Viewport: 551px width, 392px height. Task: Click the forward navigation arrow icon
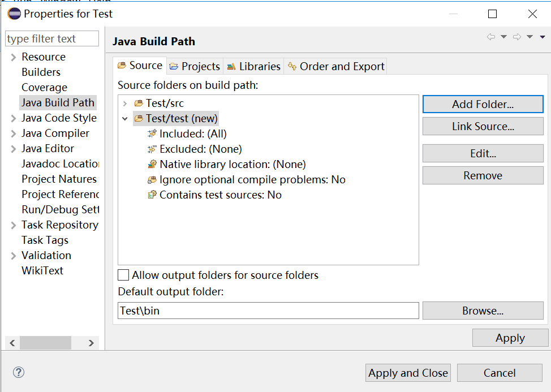click(516, 37)
